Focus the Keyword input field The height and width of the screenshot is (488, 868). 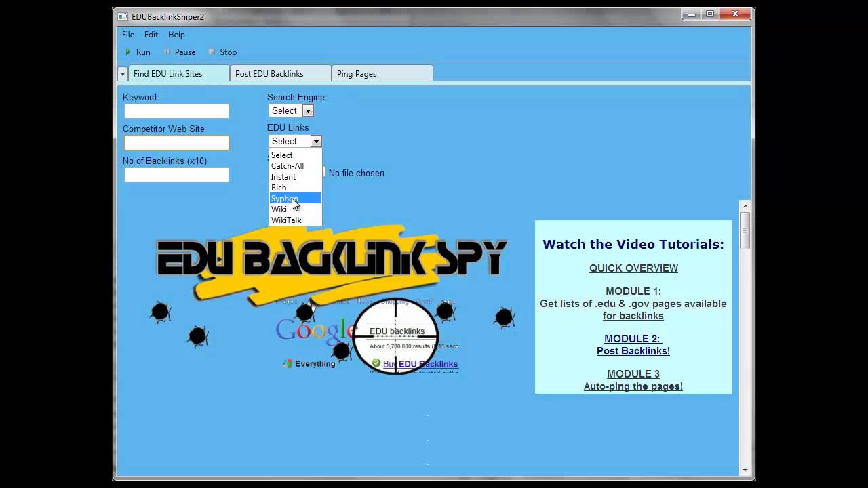pos(176,111)
